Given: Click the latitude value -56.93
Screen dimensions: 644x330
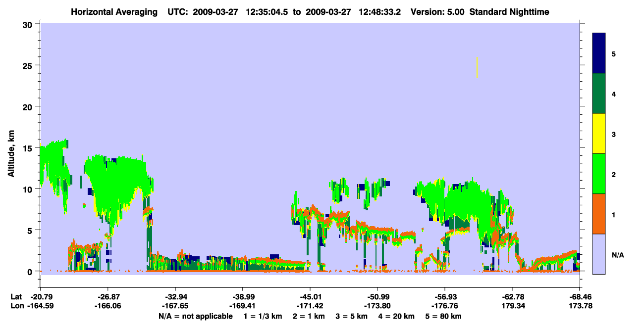Looking at the screenshot, I should click(445, 297).
